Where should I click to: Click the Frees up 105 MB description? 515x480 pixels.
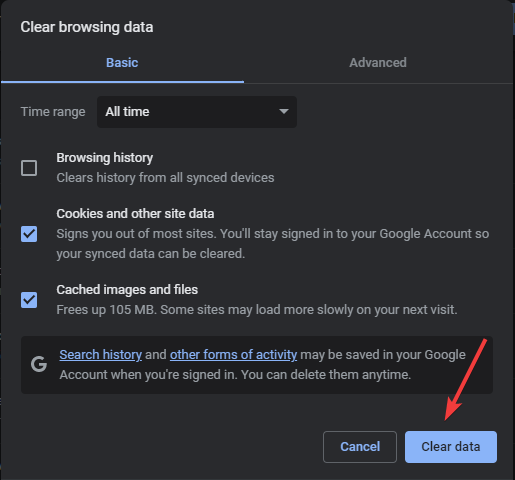tap(257, 310)
